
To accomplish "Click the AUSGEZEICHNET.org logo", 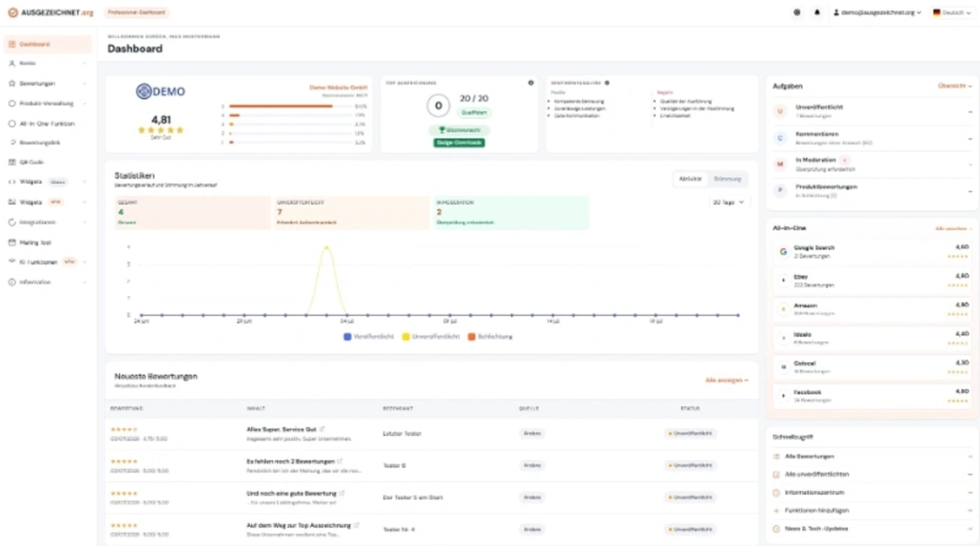I will tap(50, 12).
